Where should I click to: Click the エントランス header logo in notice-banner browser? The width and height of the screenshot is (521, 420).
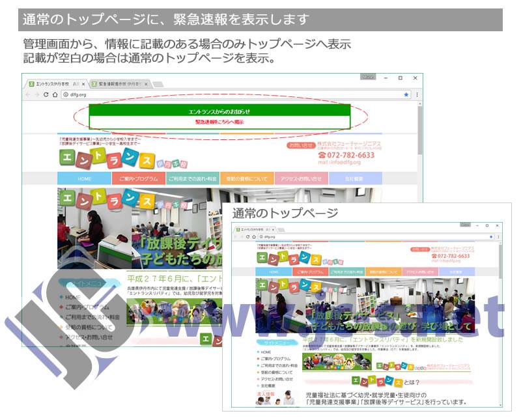123,158
